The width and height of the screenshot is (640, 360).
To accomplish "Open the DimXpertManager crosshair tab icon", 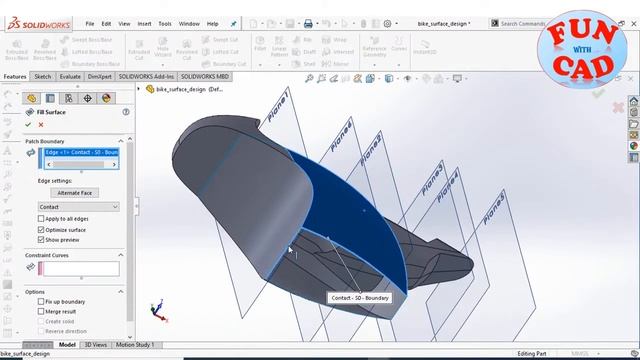I will coord(87,98).
